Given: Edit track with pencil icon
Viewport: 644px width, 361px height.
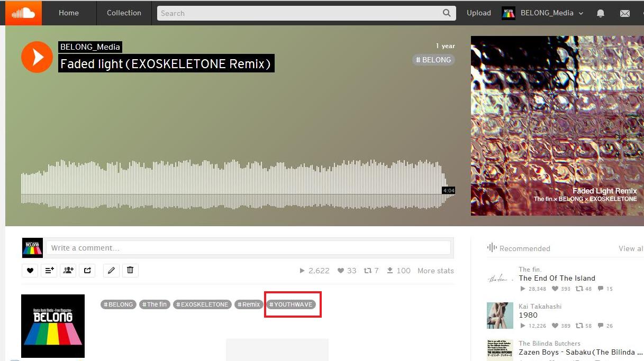Looking at the screenshot, I should tap(111, 271).
